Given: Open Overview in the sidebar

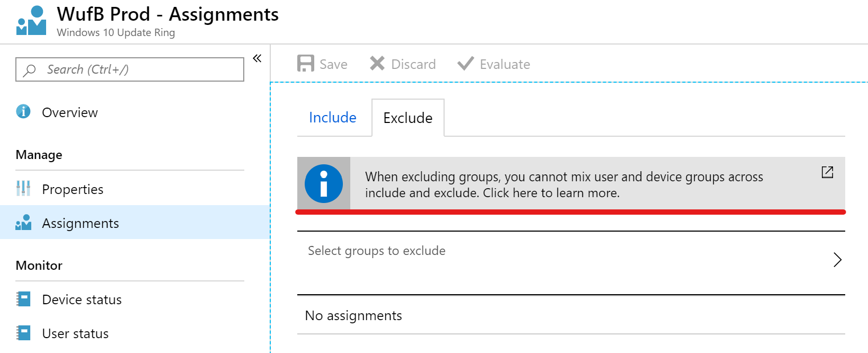Looking at the screenshot, I should coord(70,112).
